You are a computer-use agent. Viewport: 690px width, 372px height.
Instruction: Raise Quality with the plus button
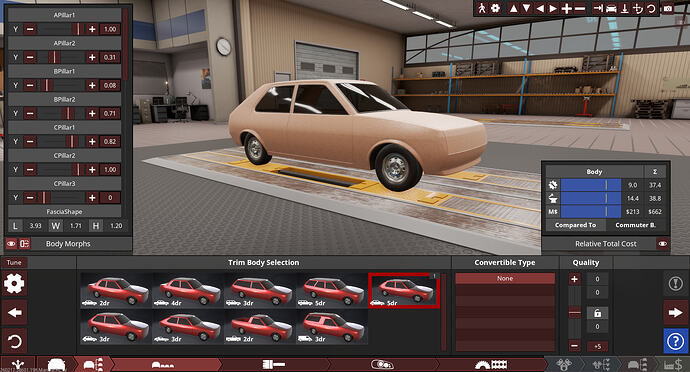click(x=574, y=279)
